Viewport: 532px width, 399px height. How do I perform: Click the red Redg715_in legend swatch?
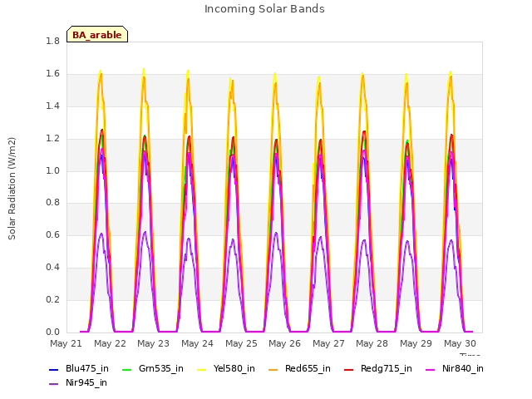tap(349, 369)
